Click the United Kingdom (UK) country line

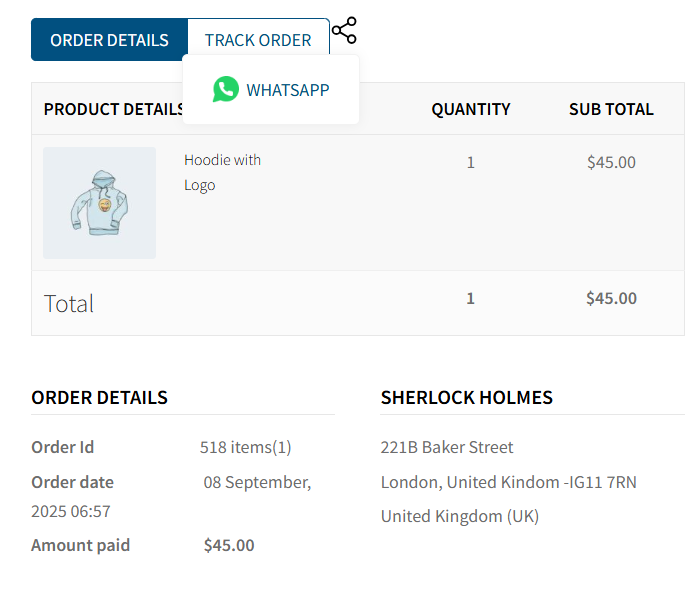pos(459,516)
